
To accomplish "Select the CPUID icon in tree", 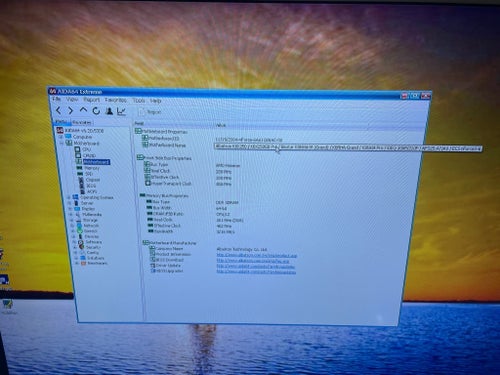I will point(78,156).
